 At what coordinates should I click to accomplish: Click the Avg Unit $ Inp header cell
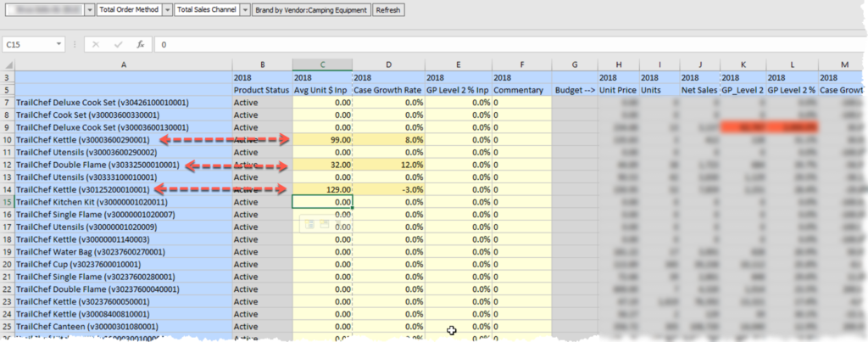(x=322, y=90)
